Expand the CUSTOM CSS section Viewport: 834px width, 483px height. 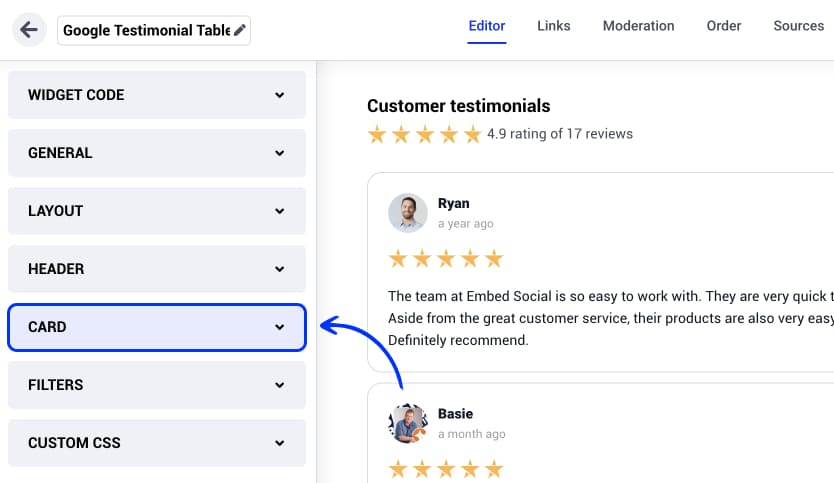tap(157, 443)
